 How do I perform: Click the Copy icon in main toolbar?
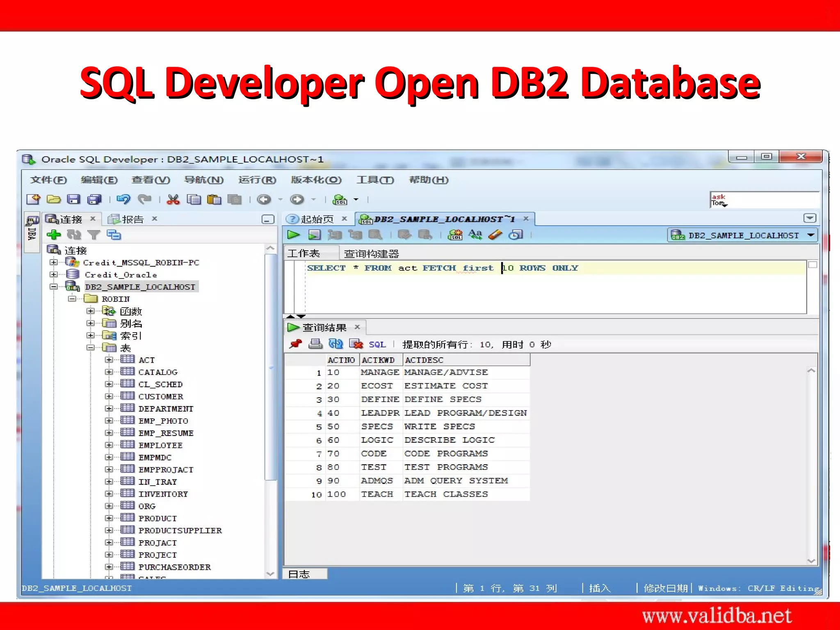coord(194,199)
